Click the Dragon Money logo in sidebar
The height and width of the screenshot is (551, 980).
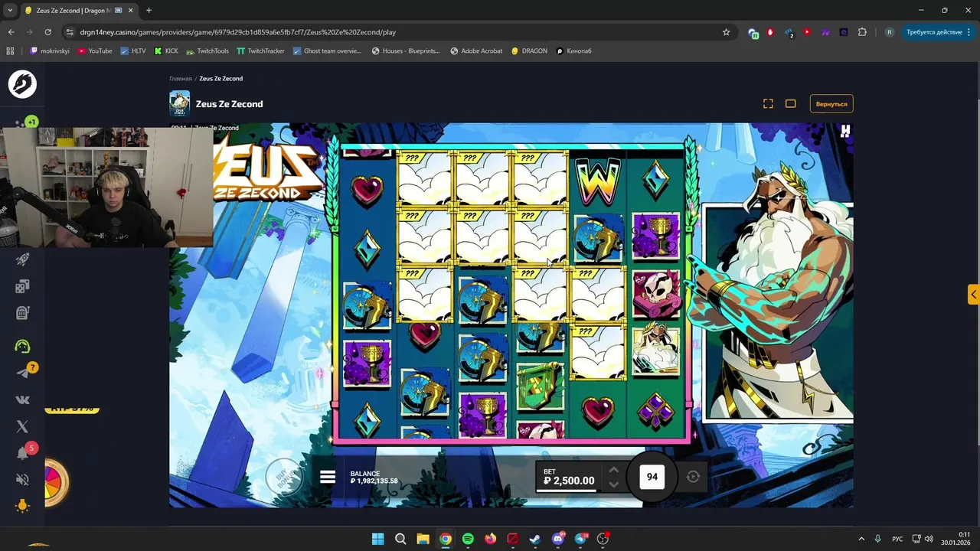coord(22,84)
